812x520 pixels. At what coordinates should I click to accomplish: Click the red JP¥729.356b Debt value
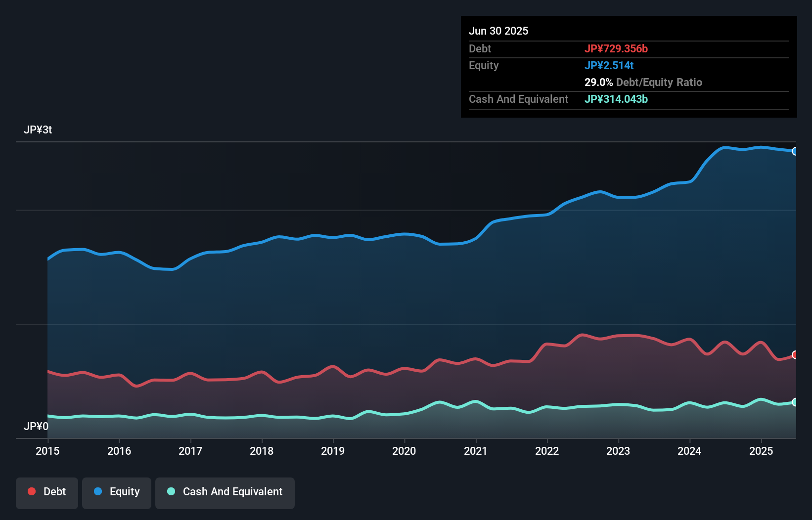617,48
